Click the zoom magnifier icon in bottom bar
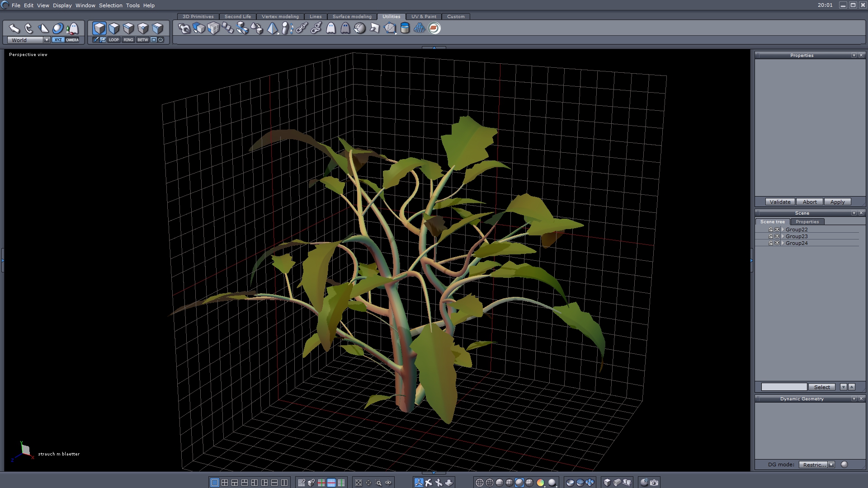Viewport: 868px width, 488px height. tap(378, 483)
